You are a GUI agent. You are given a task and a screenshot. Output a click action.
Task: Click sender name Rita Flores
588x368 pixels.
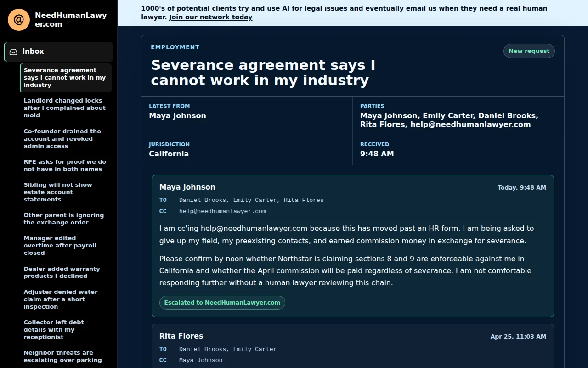(181, 336)
